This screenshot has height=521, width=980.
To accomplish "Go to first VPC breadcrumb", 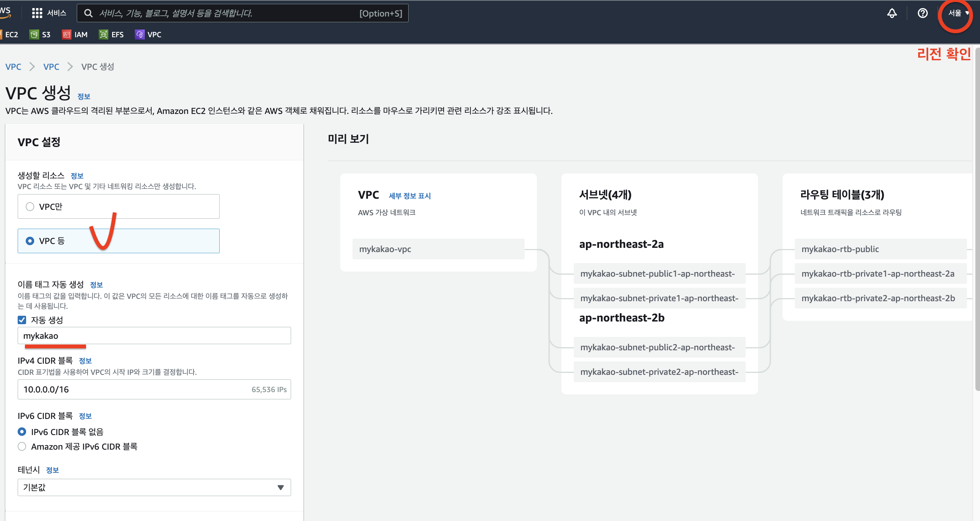I will 13,67.
